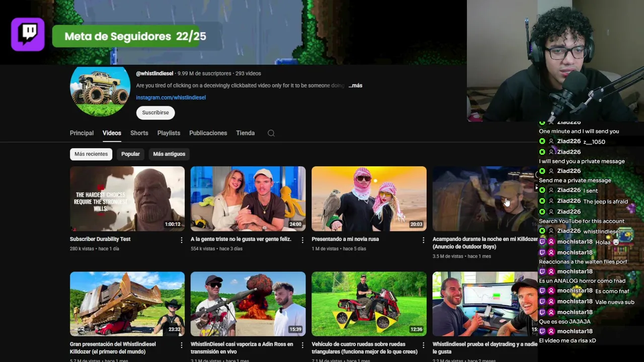The width and height of the screenshot is (644, 362).
Task: Click the green badge beside Ziad226 I sent
Action: (x=542, y=191)
